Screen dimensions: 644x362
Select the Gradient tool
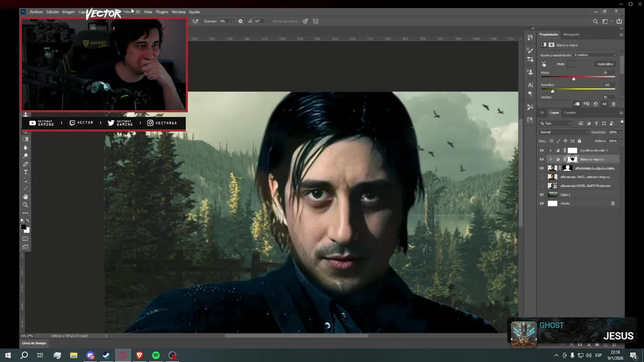click(26, 139)
